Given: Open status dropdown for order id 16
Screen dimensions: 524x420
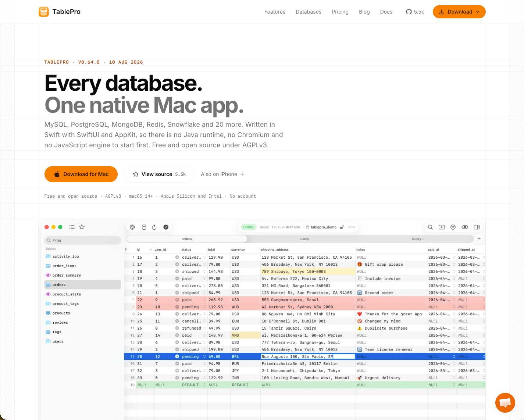Looking at the screenshot, I should (204, 257).
